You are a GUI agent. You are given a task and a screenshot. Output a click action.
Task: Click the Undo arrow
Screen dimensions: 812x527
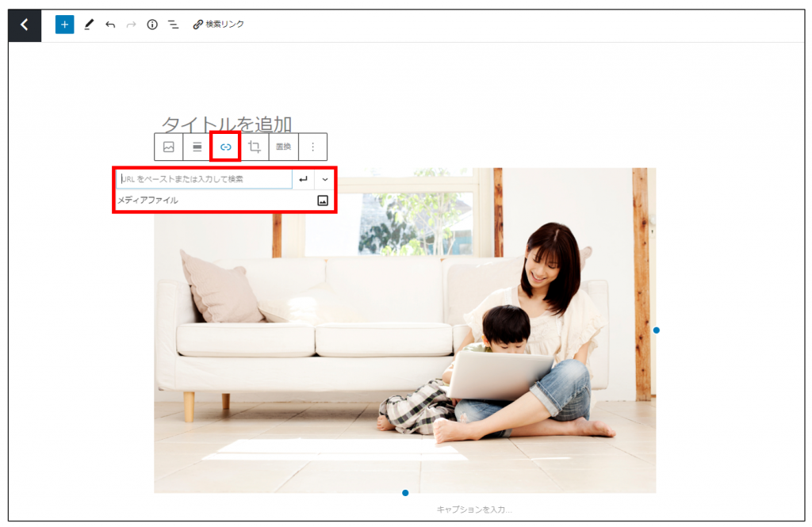pyautogui.click(x=110, y=25)
